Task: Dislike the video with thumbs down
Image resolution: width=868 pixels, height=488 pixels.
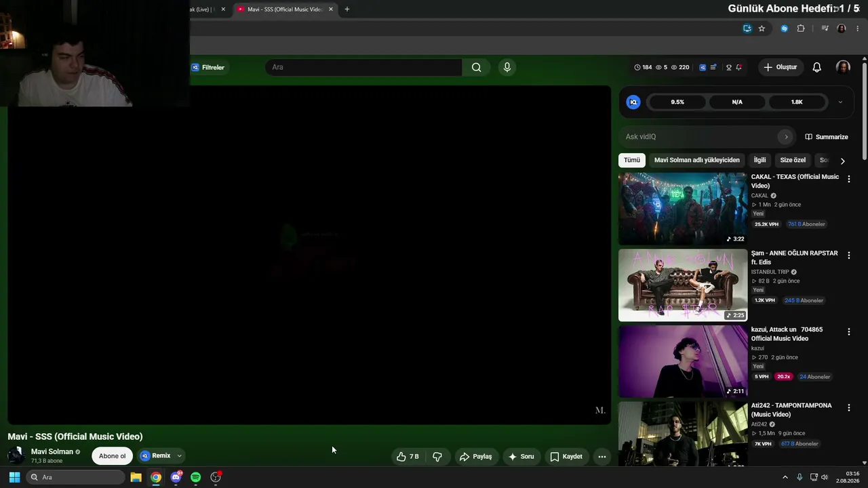Action: pyautogui.click(x=437, y=457)
